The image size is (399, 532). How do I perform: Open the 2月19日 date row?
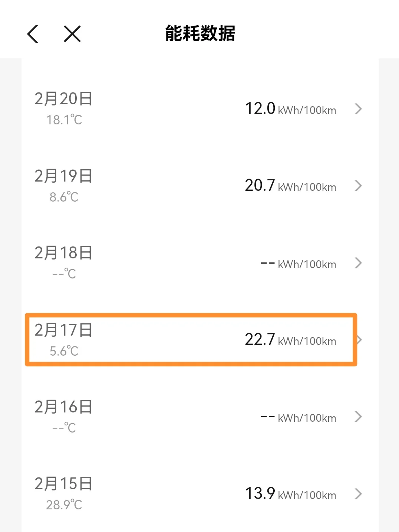point(63,176)
